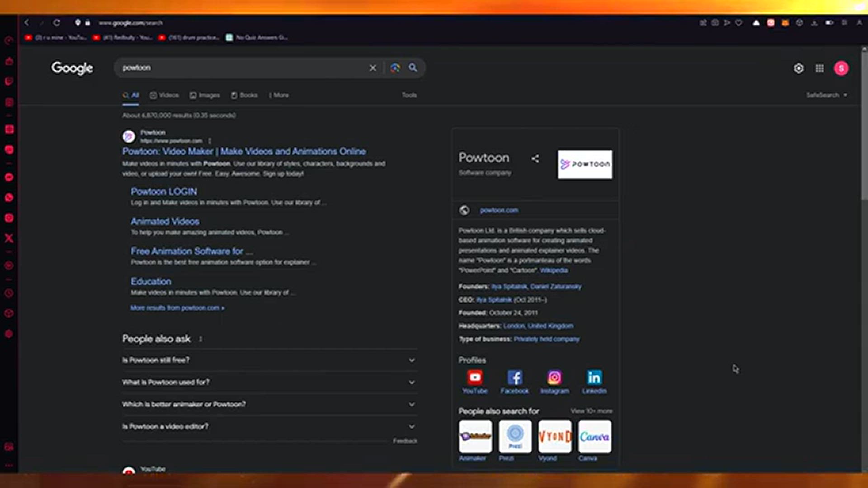Viewport: 868px width, 488px height.
Task: Click 'More results from powtoon.com'
Action: (x=177, y=308)
